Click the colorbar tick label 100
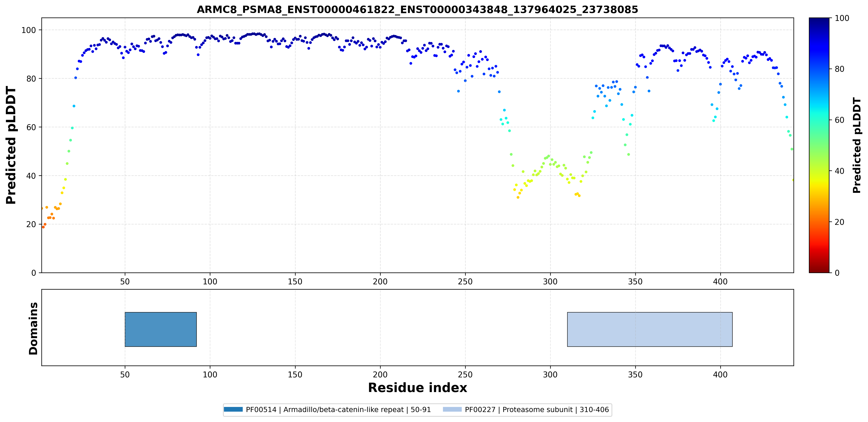This screenshot has height=422, width=868. (842, 18)
